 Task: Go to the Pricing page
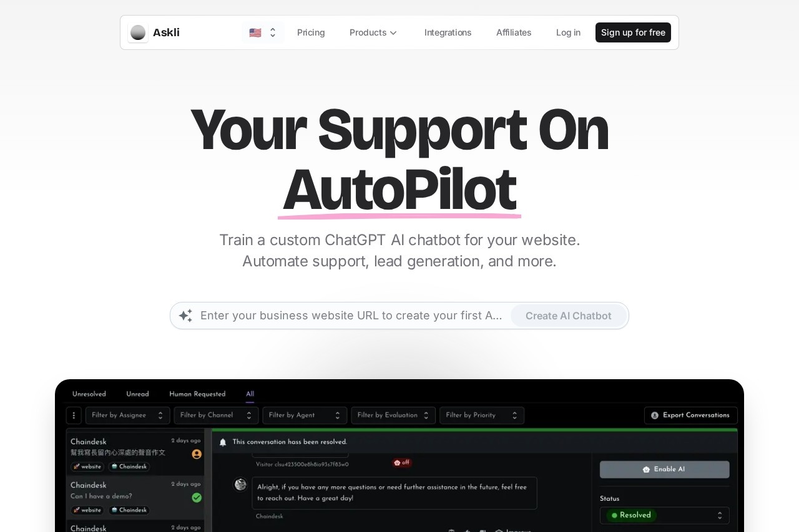click(x=311, y=32)
